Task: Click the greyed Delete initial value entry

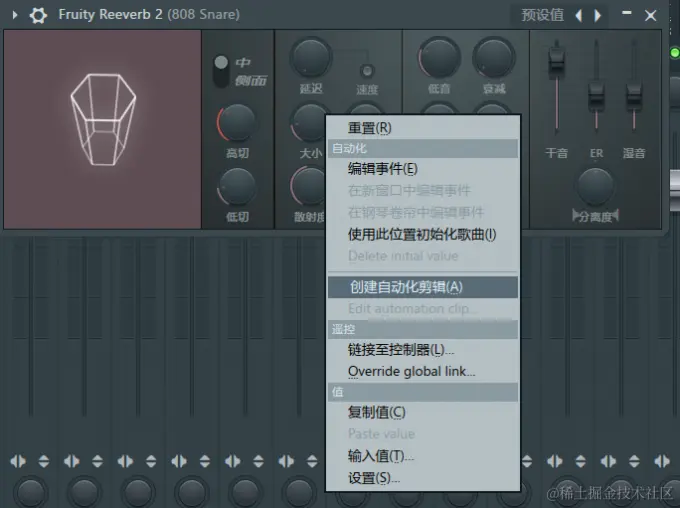Action: tap(423, 256)
